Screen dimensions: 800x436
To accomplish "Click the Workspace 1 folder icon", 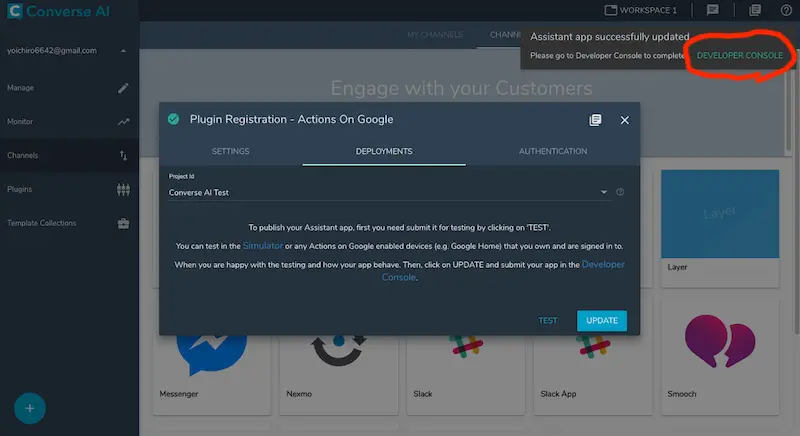I will [610, 10].
